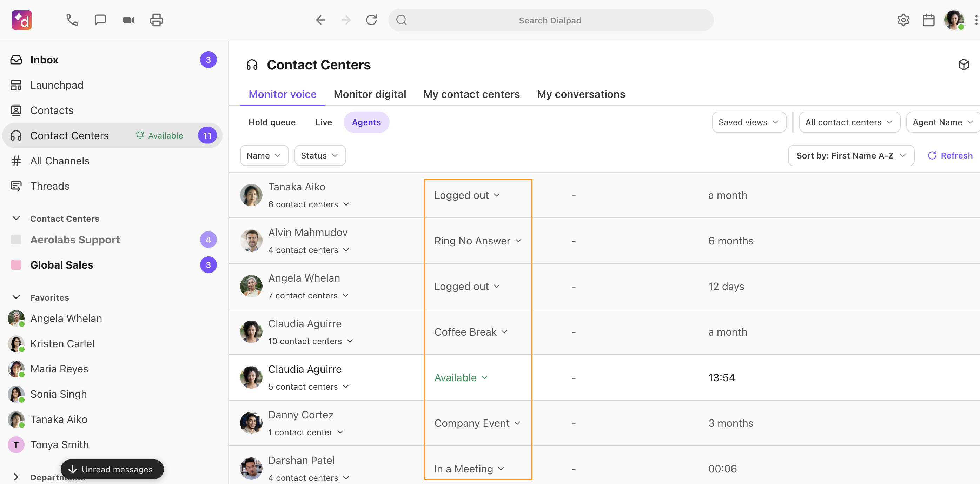Expand Danny Cortez's 1 contact center
Viewport: 980px width, 484px height.
[305, 432]
